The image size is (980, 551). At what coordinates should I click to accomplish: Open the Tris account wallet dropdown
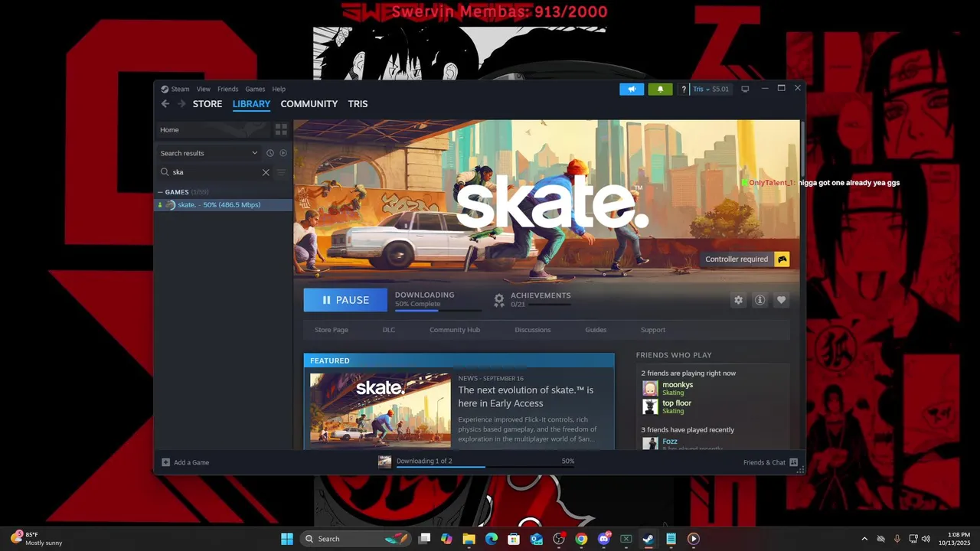(x=710, y=90)
